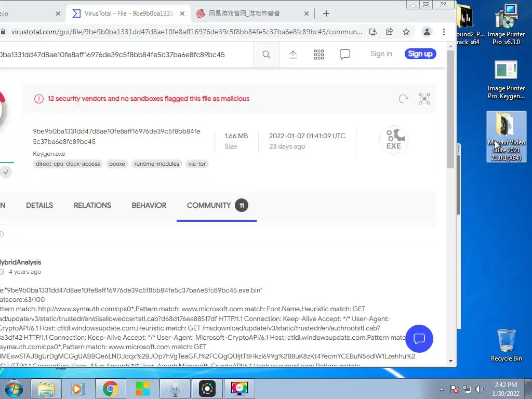Open the upload file icon
The height and width of the screenshot is (399, 532).
293,55
